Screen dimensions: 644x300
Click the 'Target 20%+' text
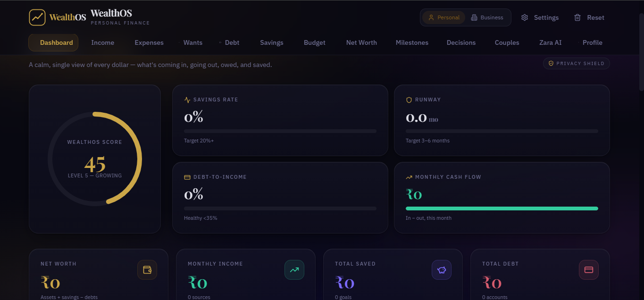coord(199,141)
